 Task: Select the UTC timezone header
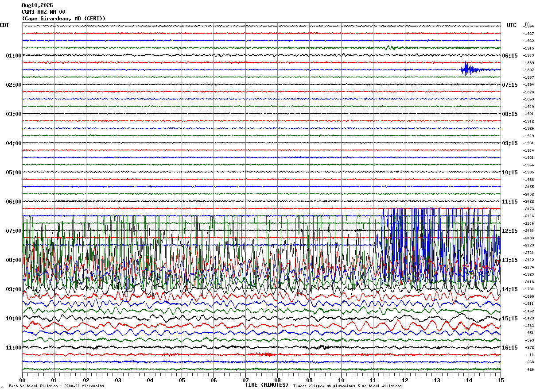point(512,25)
